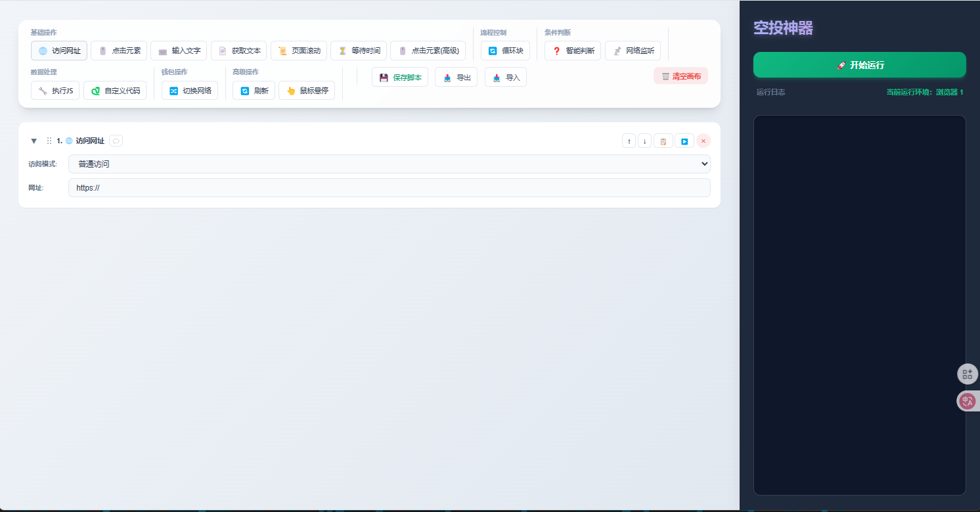Open the comment bubble icon beside 访问网址
Screen dimensions: 980x512
click(116, 141)
